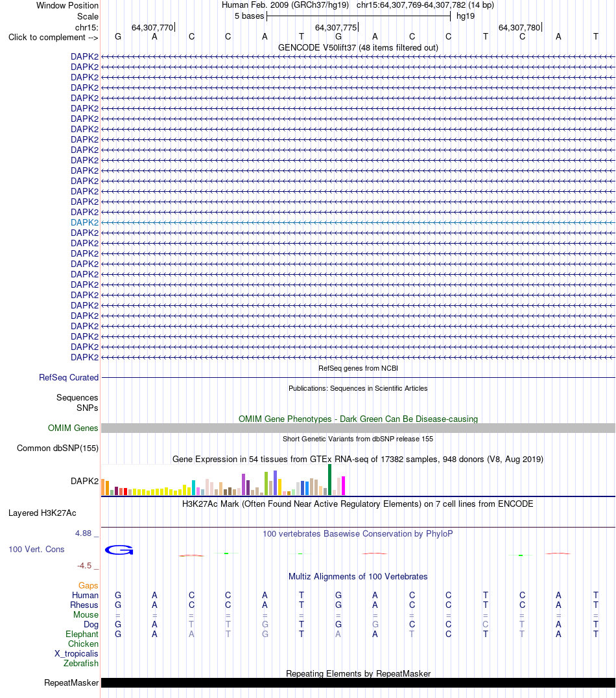Click the Rhesus alignment row label
The image size is (616, 698).
click(84, 605)
